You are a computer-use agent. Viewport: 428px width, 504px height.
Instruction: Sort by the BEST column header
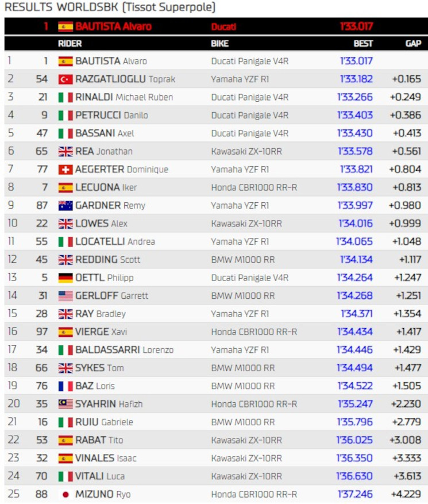[x=363, y=44]
